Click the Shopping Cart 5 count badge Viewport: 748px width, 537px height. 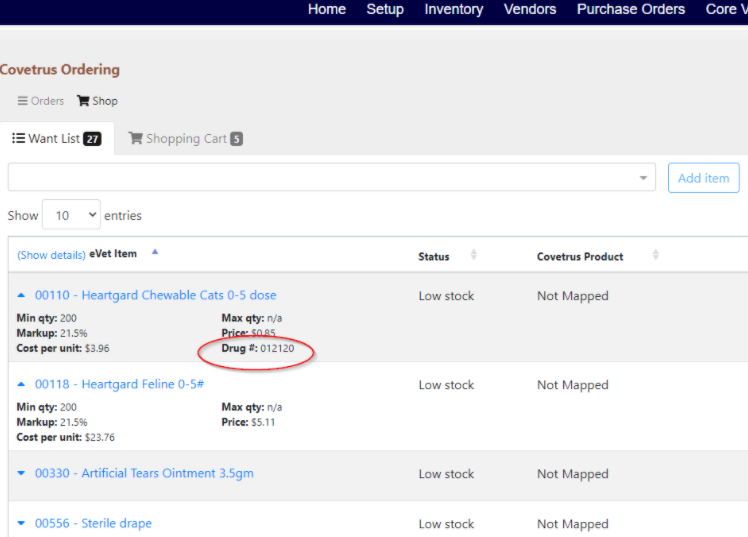coord(237,139)
